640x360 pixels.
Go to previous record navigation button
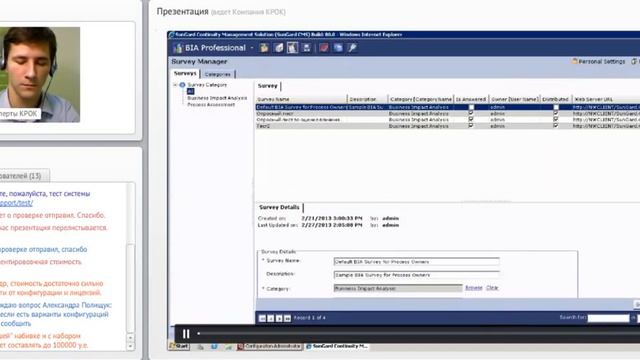(271, 318)
